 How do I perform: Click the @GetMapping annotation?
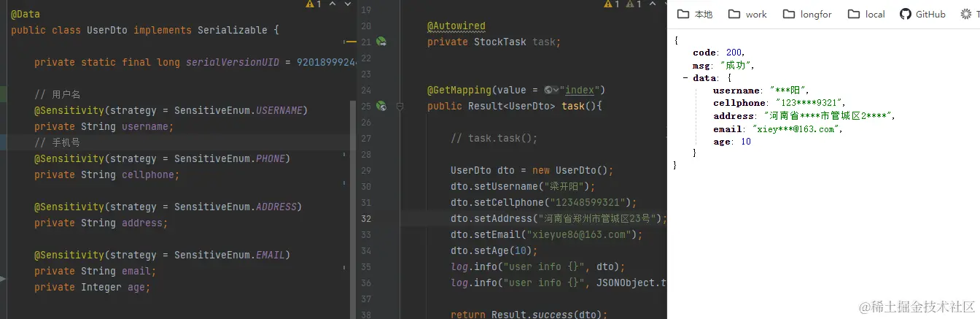[x=459, y=90]
